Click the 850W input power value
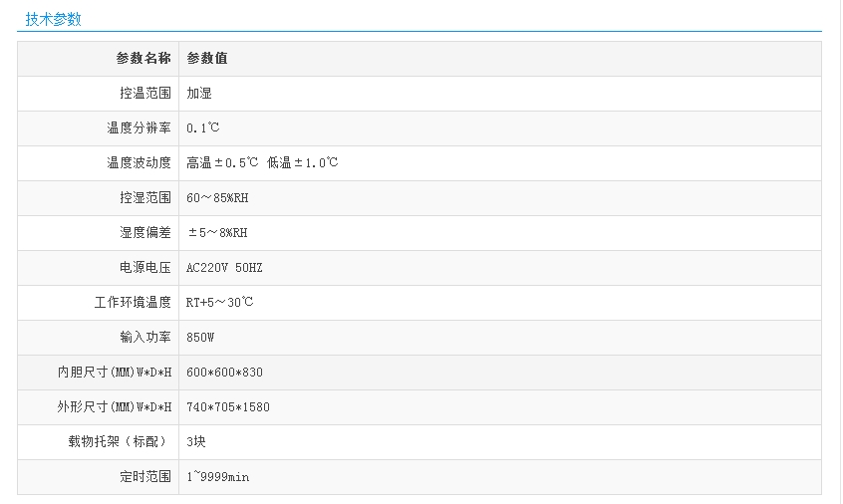Screen dimensions: 843x504 tap(200, 338)
